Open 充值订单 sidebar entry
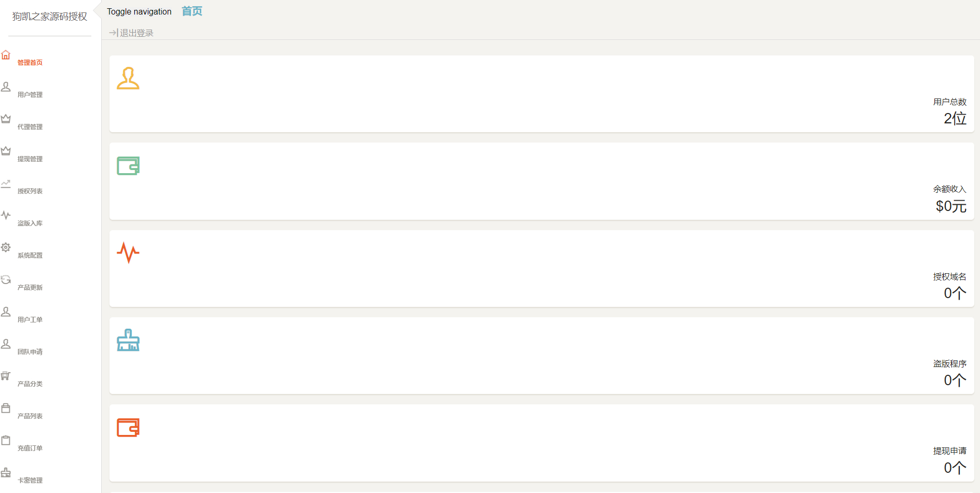The height and width of the screenshot is (493, 980). click(30, 448)
